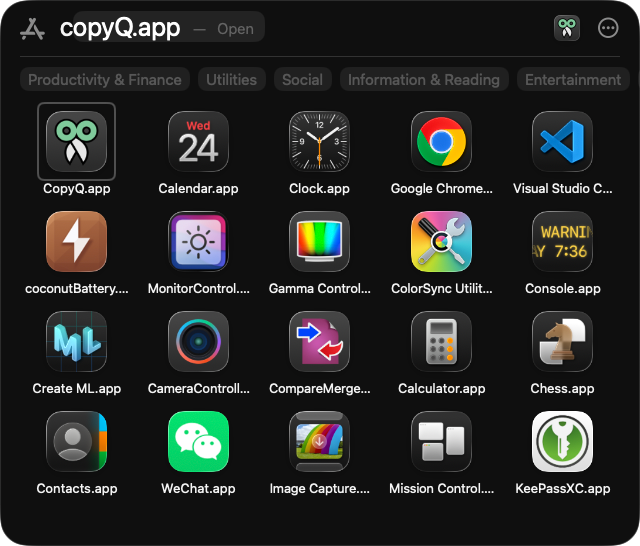
Task: Choose the Information & Reading category
Action: (423, 79)
